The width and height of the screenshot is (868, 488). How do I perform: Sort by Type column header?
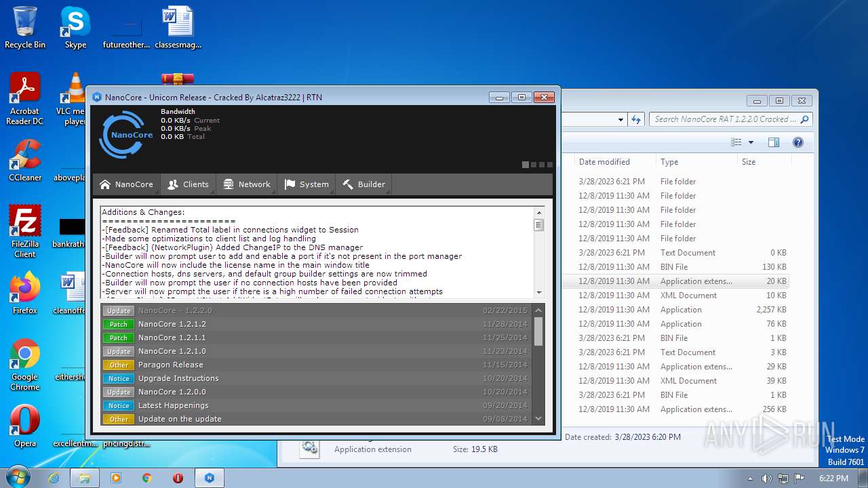pyautogui.click(x=696, y=162)
